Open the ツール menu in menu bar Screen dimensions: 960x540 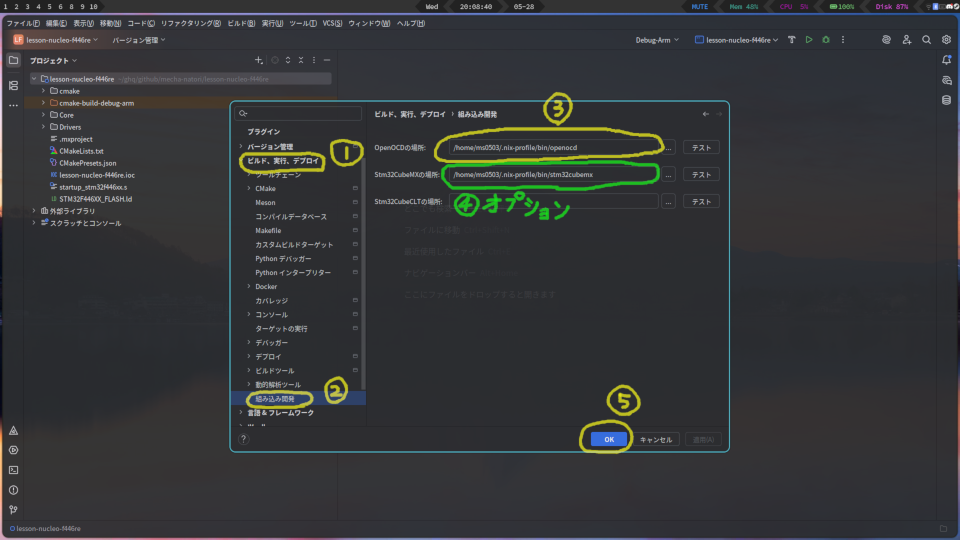299,23
